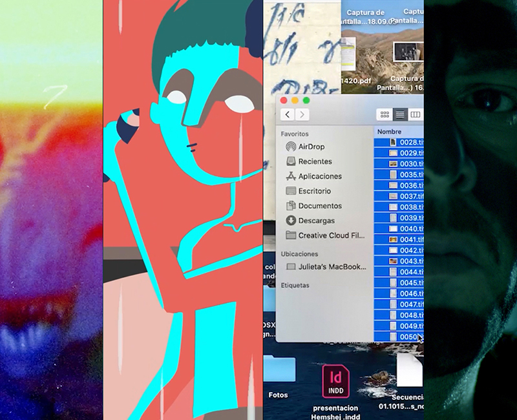Select Fotos folder on desktop

[279, 377]
